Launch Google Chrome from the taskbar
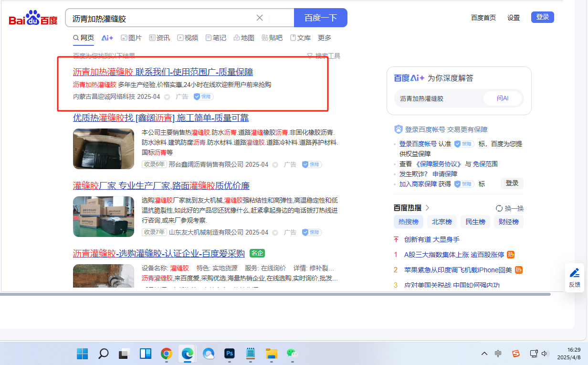 click(x=166, y=354)
